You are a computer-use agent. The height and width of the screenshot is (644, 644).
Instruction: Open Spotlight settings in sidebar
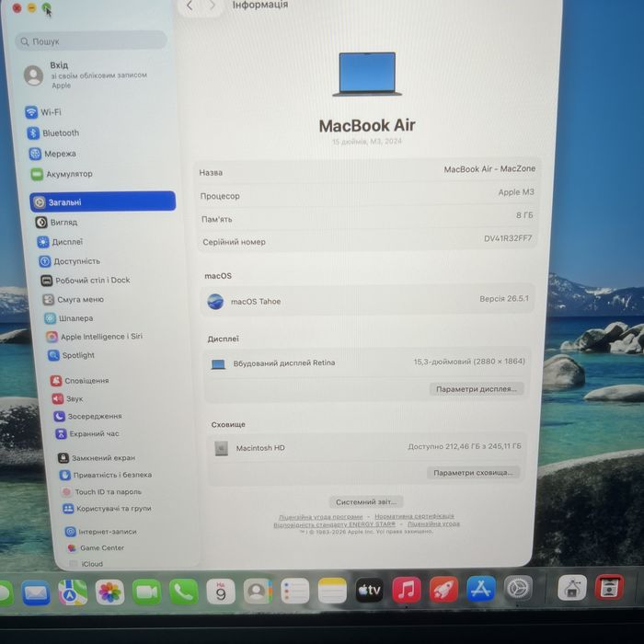click(x=71, y=355)
